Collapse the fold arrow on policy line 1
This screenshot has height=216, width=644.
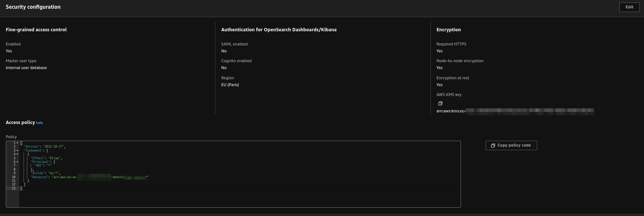(17, 143)
